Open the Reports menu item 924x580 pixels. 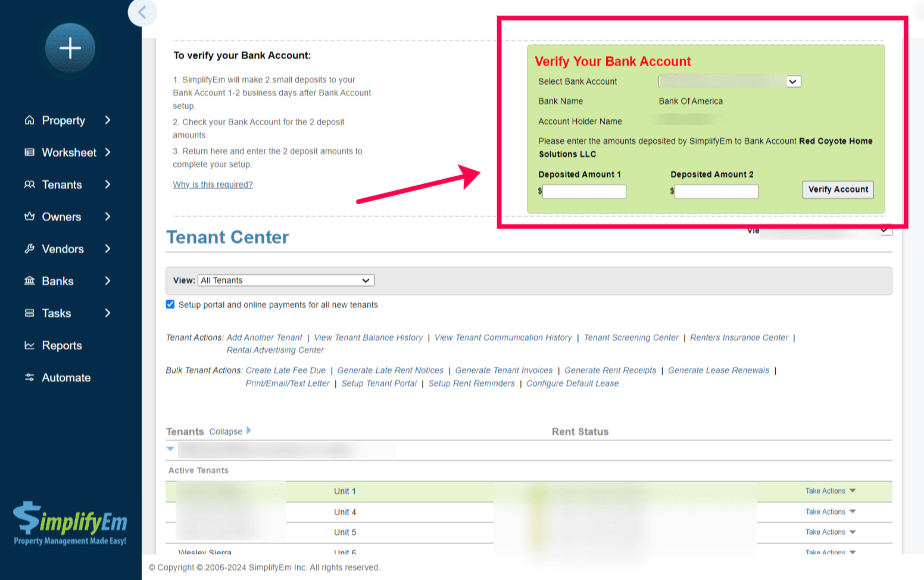(x=61, y=345)
